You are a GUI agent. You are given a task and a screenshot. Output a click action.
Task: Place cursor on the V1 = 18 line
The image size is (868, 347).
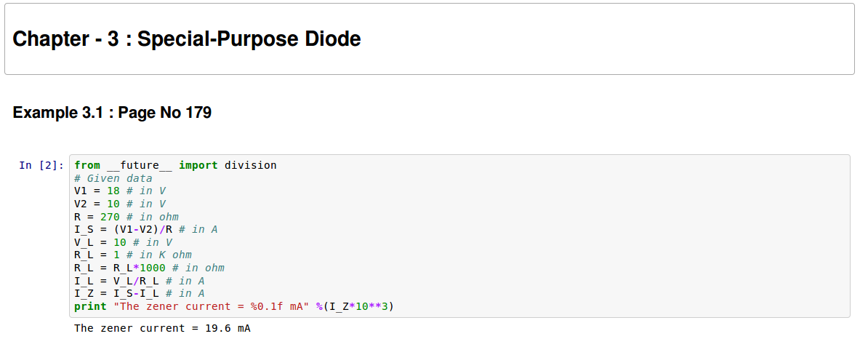pyautogui.click(x=120, y=191)
